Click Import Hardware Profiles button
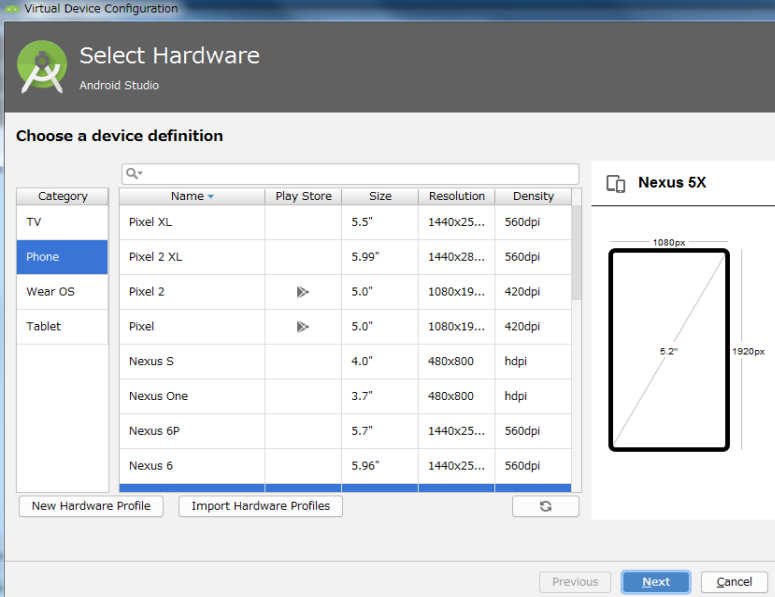Viewport: 775px width, 597px height. tap(260, 506)
